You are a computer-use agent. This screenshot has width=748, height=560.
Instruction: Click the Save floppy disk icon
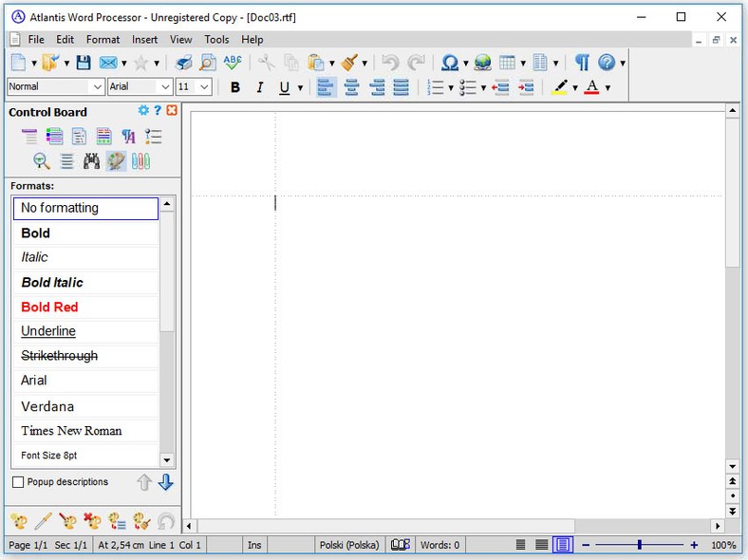[84, 63]
